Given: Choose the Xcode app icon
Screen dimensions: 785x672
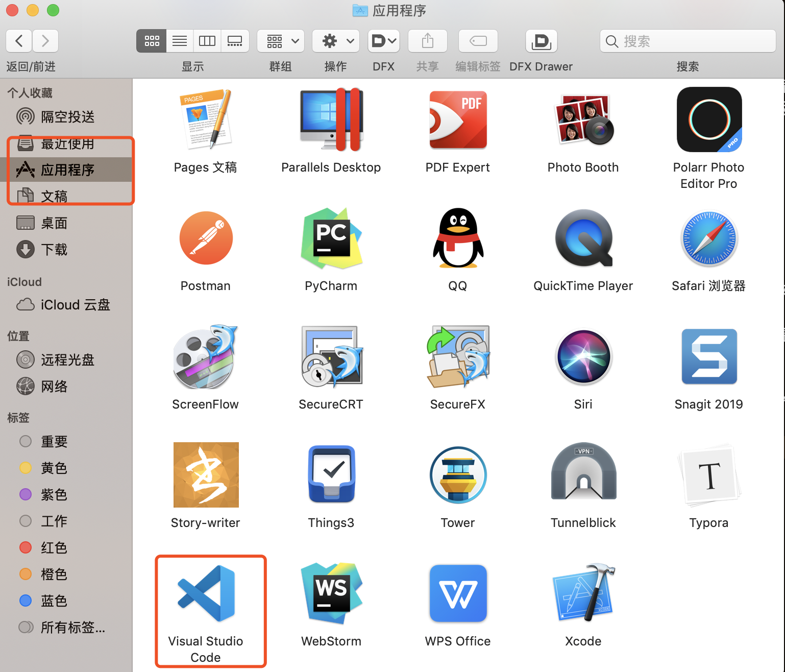Looking at the screenshot, I should point(583,593).
